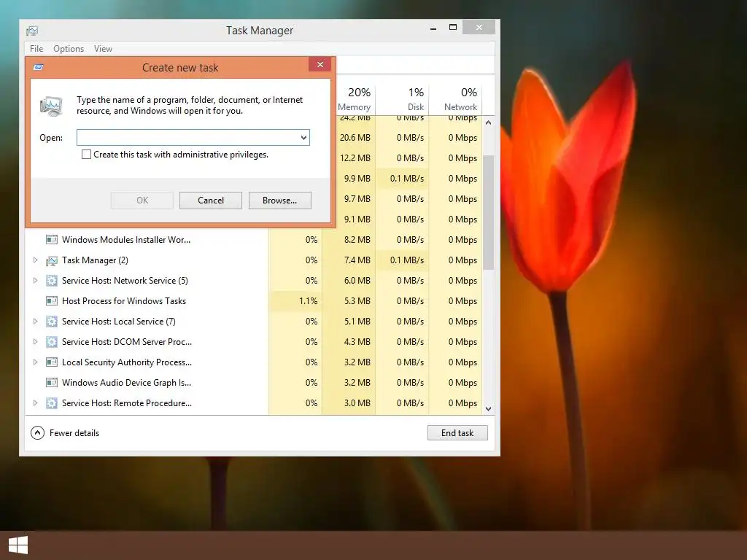Screen dimensions: 747x560
Task: Click Service Host: Remote Procedure gear icon
Action: coord(52,402)
